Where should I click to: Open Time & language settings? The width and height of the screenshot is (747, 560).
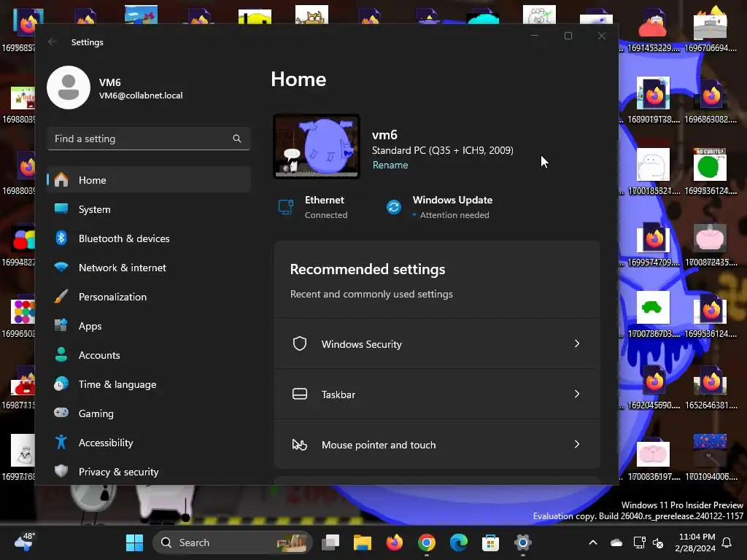[x=149, y=384]
